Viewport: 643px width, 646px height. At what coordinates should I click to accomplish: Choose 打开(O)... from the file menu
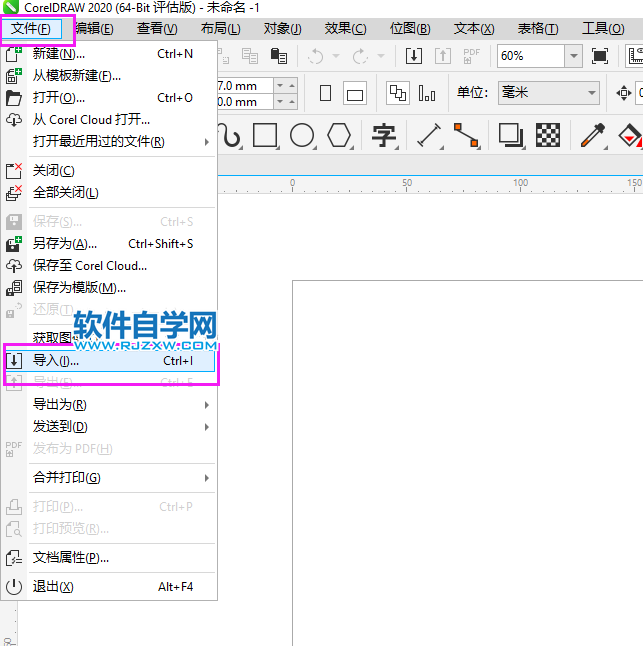[x=110, y=98]
